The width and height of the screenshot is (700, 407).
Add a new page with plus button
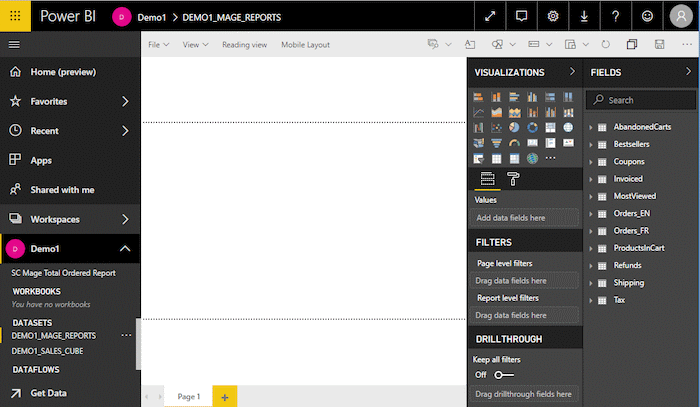point(225,397)
